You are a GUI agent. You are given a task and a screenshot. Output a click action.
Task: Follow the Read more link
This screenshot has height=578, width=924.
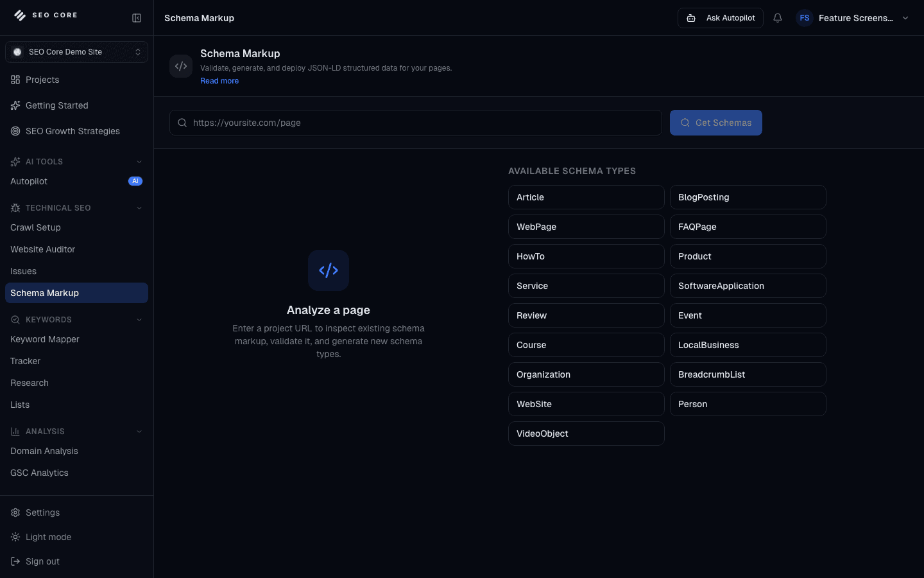219,81
